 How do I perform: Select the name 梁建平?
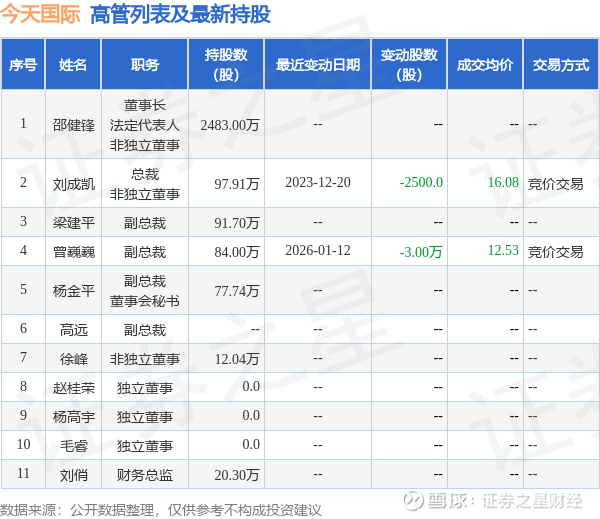73,223
